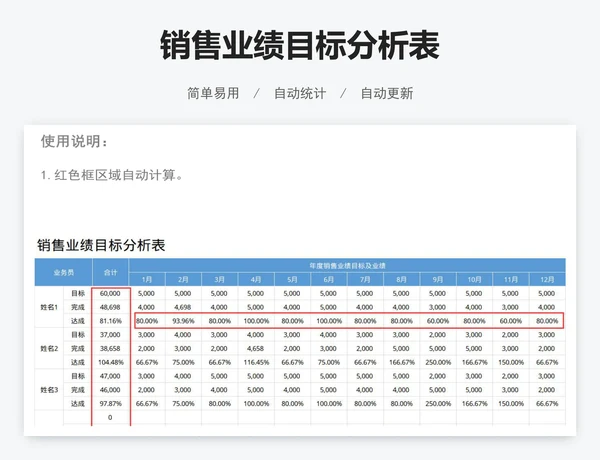Select 姓名3 完成 1月 cell 2,000

pos(147,390)
